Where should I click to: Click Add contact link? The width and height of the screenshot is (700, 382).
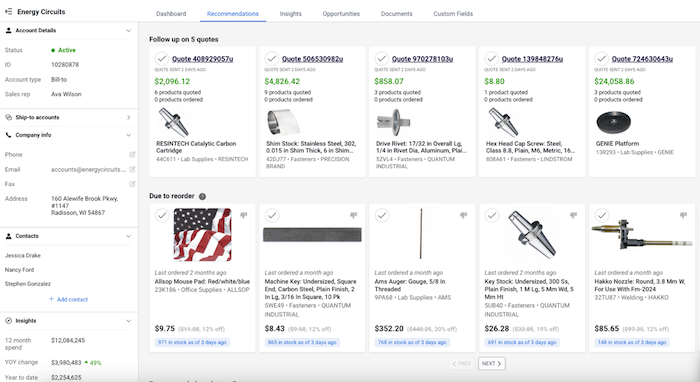(x=68, y=299)
